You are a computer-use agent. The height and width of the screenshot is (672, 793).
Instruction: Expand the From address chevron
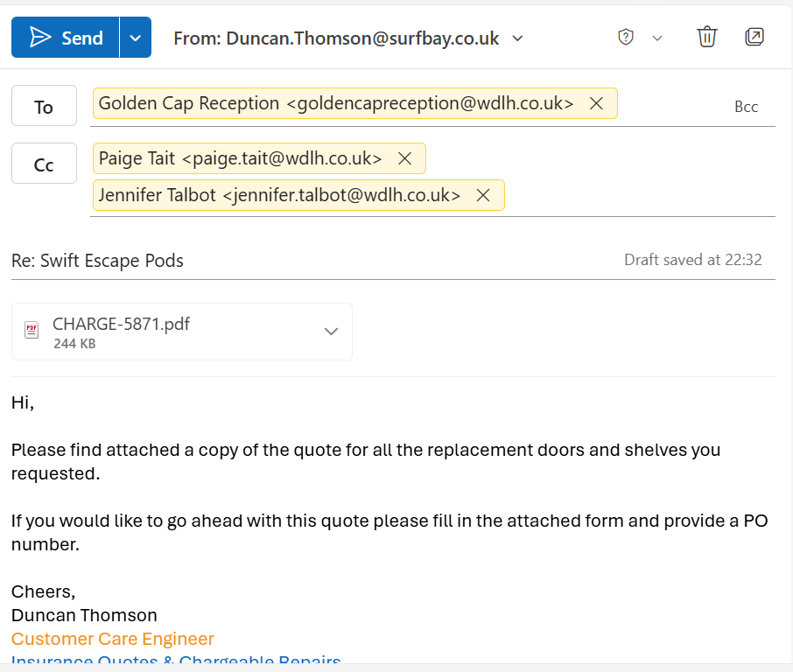click(517, 38)
